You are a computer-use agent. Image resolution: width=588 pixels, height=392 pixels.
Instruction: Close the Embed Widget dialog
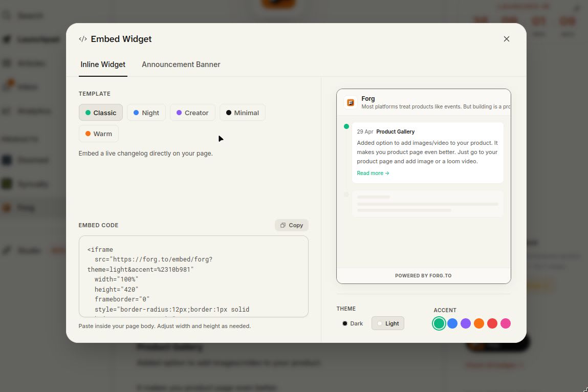[506, 39]
